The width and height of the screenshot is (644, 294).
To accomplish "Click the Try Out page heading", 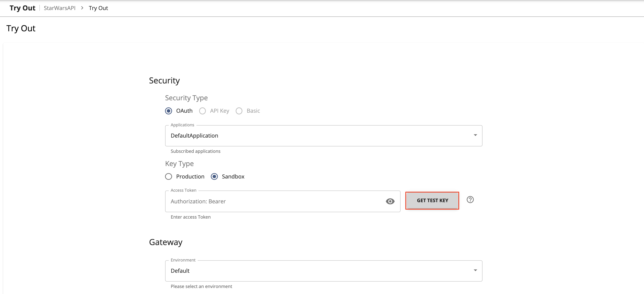I will (x=21, y=28).
